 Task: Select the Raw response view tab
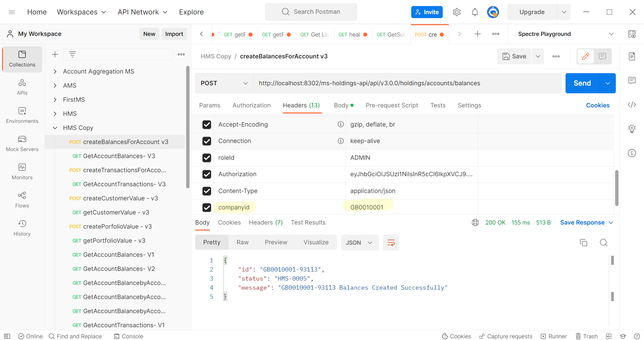[242, 242]
